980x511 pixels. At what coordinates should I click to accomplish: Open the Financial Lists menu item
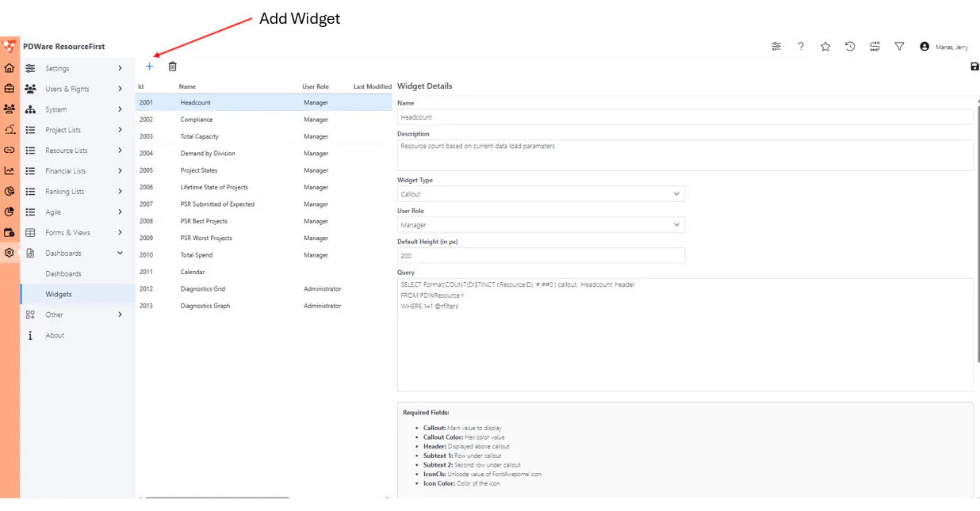point(78,171)
